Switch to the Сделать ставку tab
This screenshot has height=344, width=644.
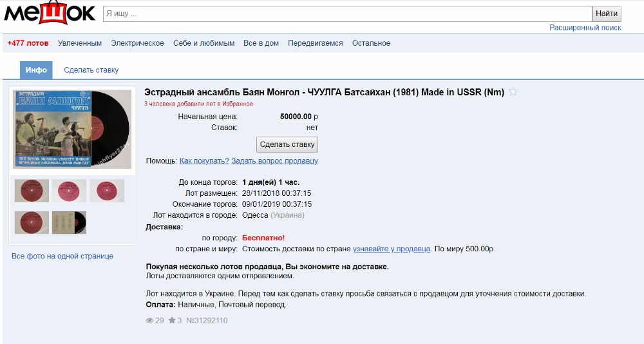click(x=91, y=70)
